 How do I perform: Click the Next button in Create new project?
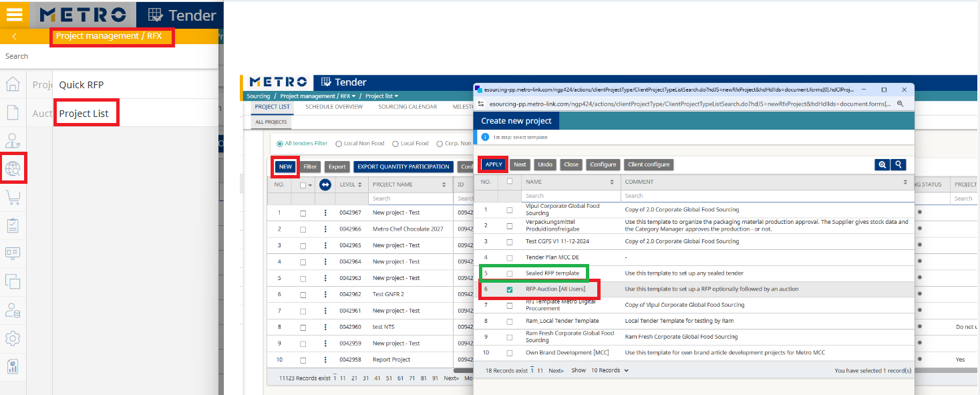click(x=520, y=164)
